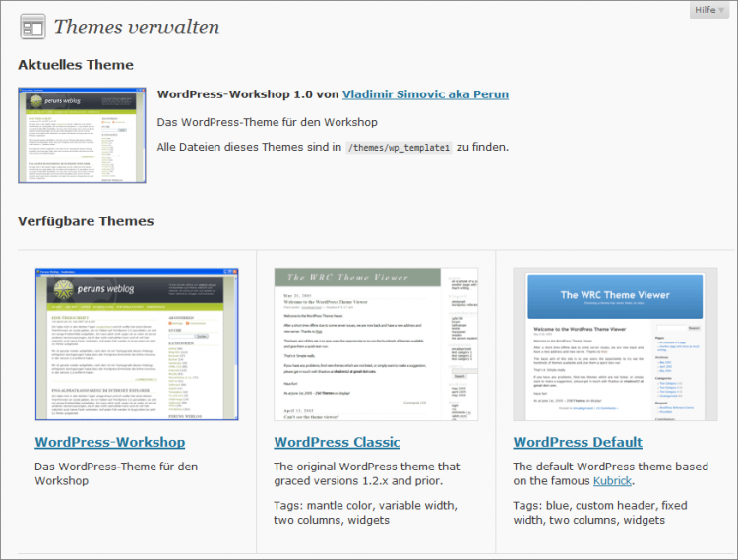Screen dimensions: 738x560
Task: Open the WordPress-Workshop theme title link
Action: (x=109, y=442)
